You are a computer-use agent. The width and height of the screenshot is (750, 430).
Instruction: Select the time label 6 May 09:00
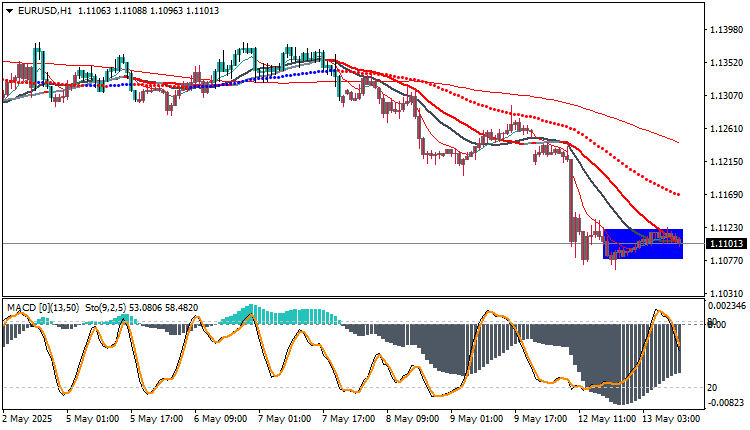pos(221,419)
